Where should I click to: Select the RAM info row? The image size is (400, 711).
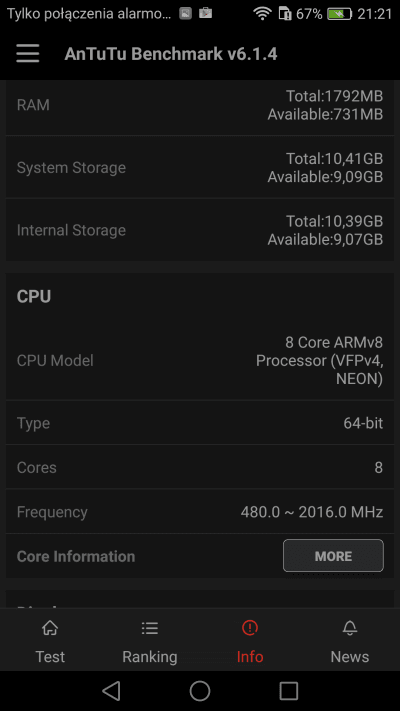[200, 105]
